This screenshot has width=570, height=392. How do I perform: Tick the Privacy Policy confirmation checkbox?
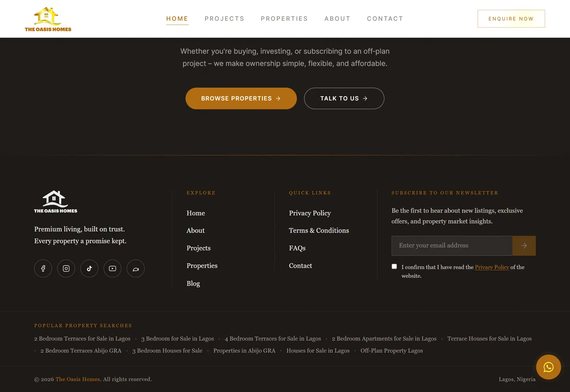394,266
